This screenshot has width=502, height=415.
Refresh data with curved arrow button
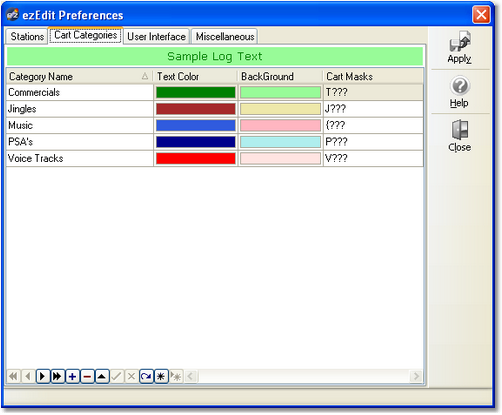[x=146, y=377]
